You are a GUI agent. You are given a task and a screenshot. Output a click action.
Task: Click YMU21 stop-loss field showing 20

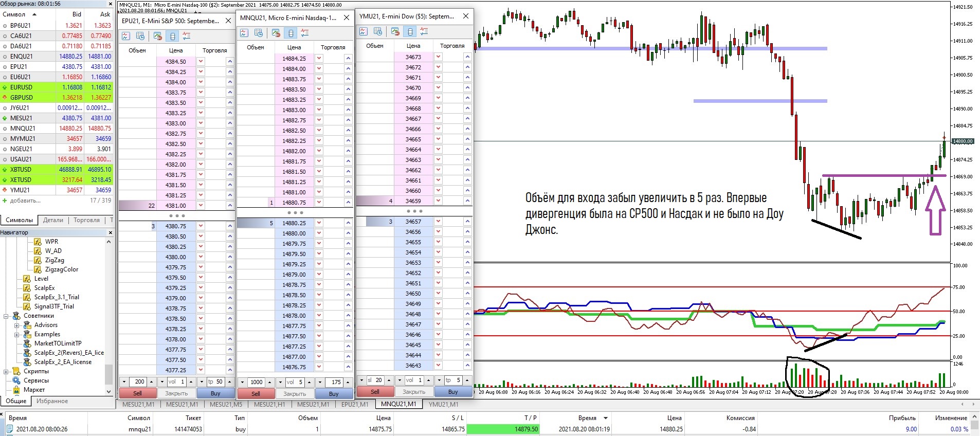[375, 380]
